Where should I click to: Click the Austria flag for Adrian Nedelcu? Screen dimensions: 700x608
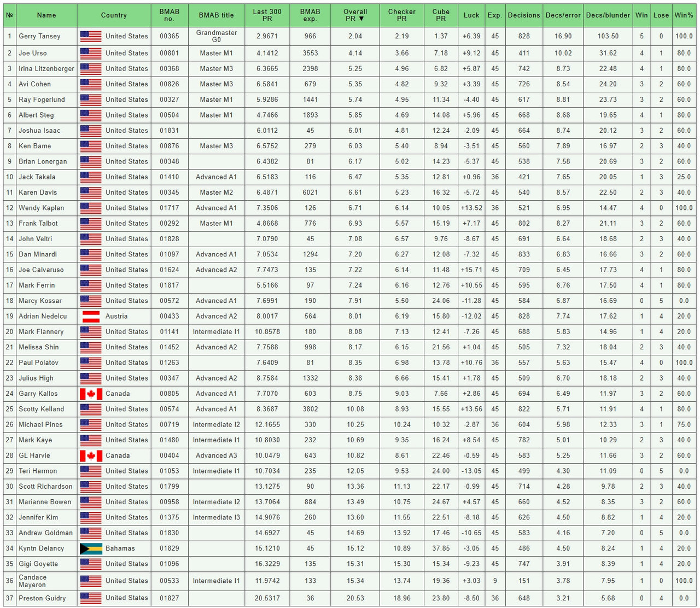point(91,316)
